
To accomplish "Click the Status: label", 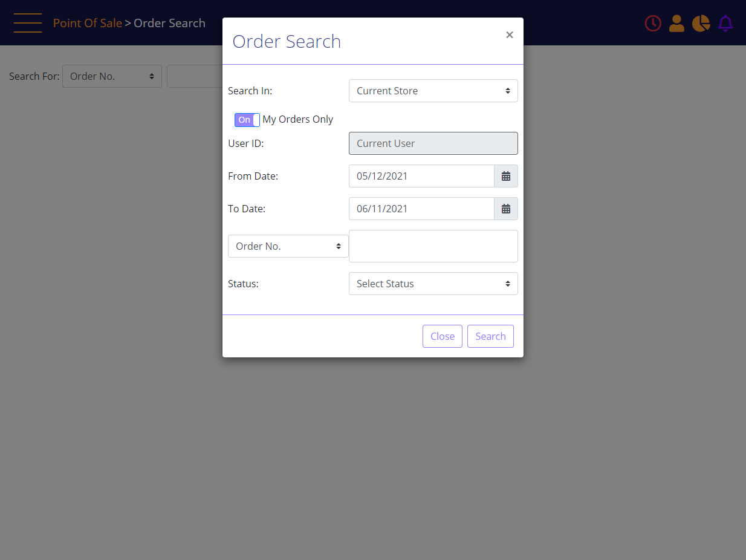I will 243,284.
